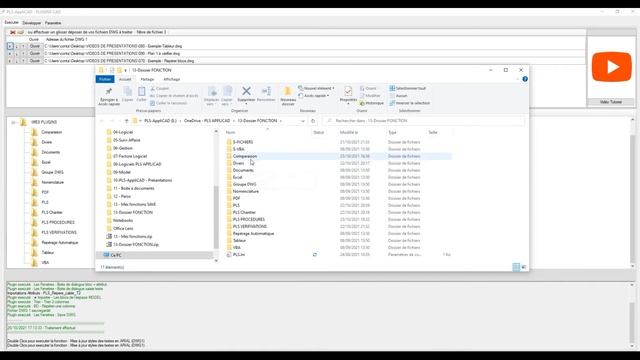Viewport: 640px width, 360px height.
Task: Click the Copier icon in the ribbon
Action: tap(128, 91)
